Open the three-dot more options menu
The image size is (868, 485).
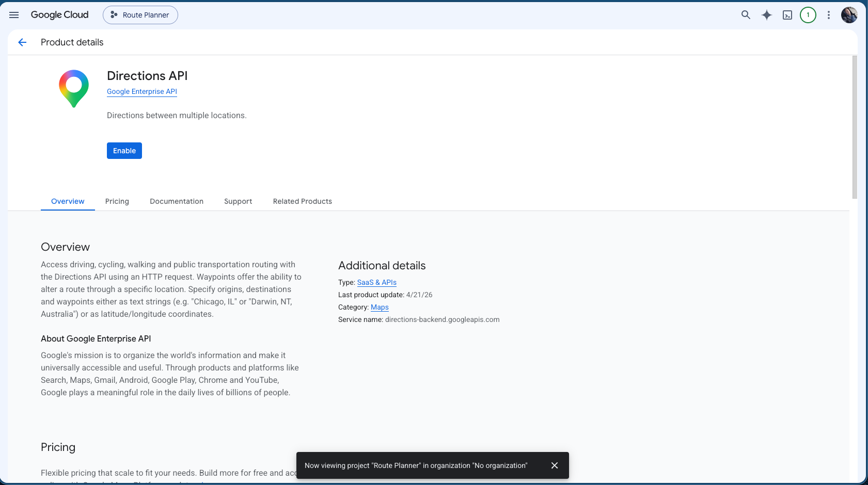pyautogui.click(x=829, y=15)
